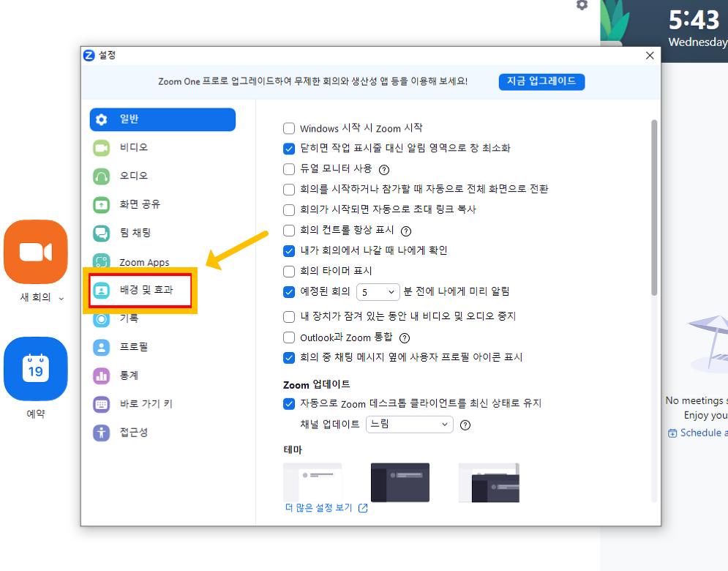Click the calendar icon beside Schedule link

pyautogui.click(x=672, y=433)
